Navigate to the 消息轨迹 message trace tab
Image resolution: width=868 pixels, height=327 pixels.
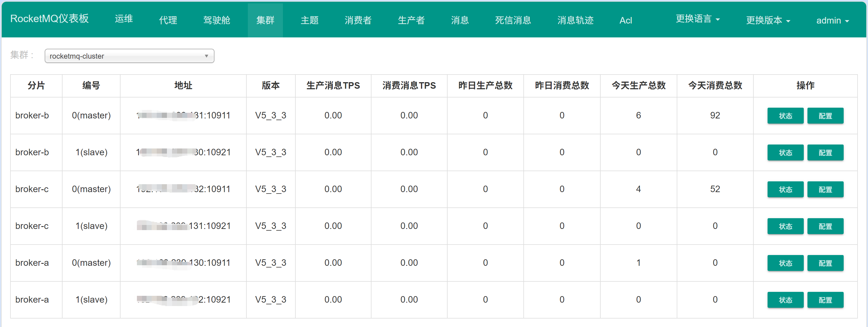pos(575,20)
